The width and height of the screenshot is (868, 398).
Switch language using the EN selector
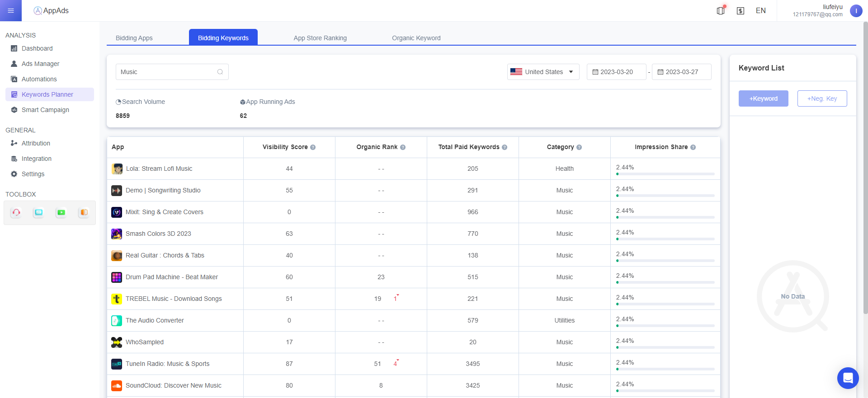pyautogui.click(x=760, y=10)
